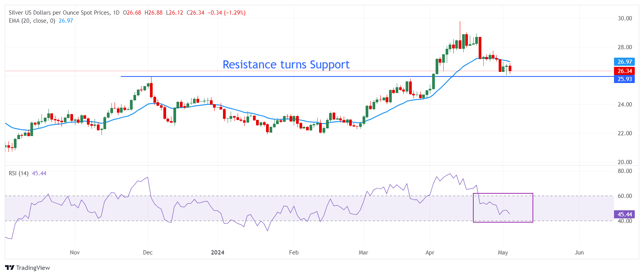Click the Dec label on time axis
Screen dimensions: 644x276
148,253
